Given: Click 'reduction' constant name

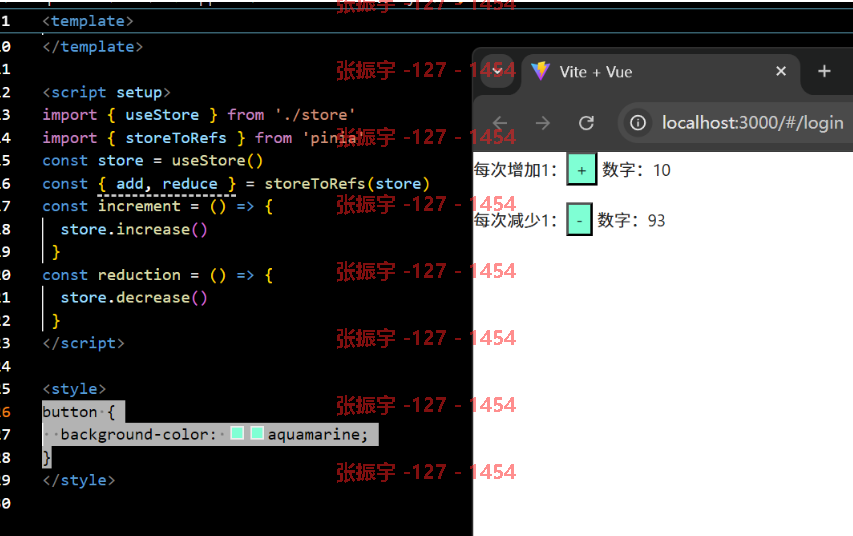Looking at the screenshot, I should (x=139, y=275).
